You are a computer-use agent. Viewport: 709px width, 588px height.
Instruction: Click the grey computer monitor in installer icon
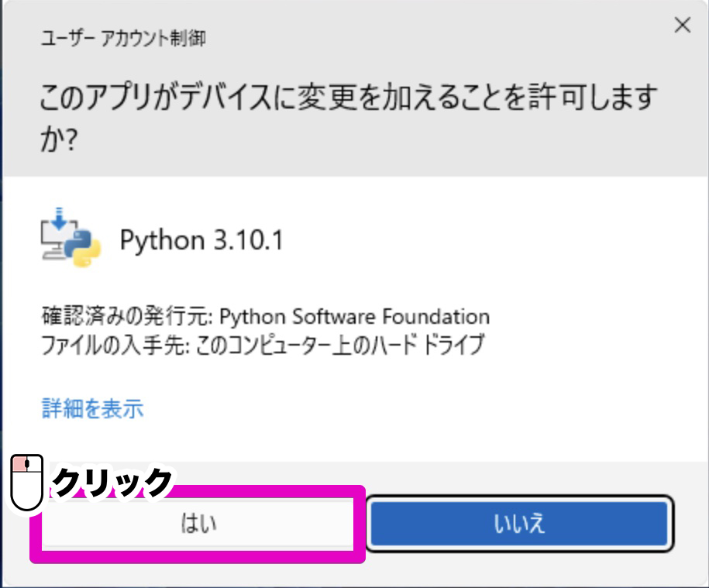tap(53, 240)
